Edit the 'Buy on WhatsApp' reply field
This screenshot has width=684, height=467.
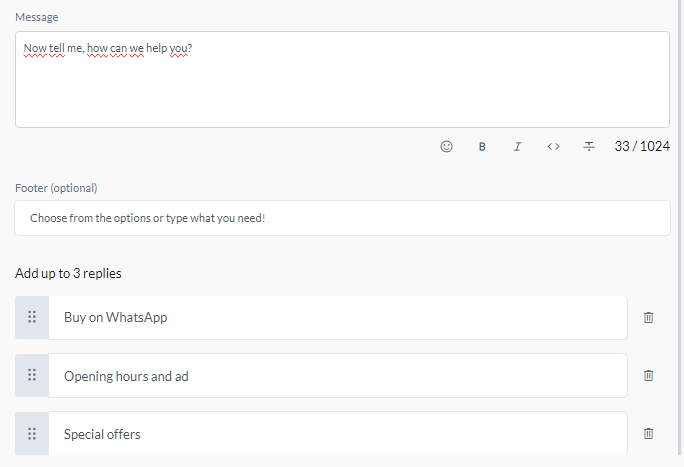pyautogui.click(x=338, y=317)
